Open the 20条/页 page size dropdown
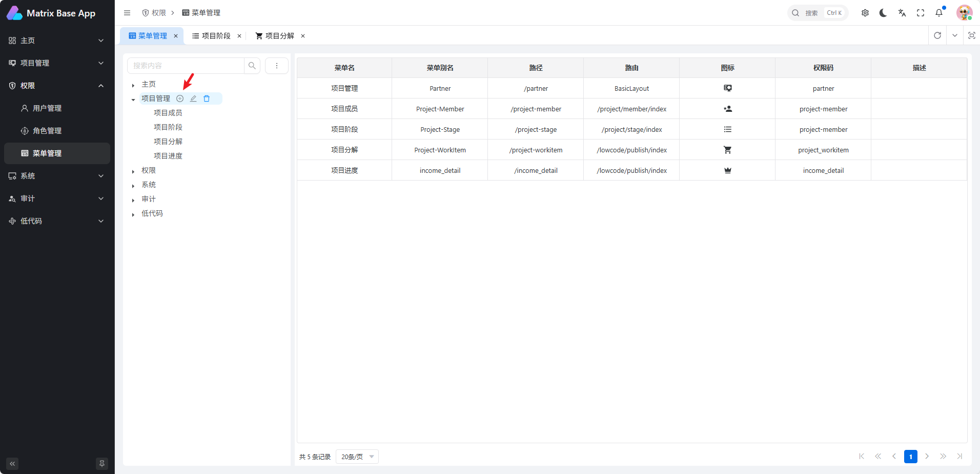The height and width of the screenshot is (474, 980). click(x=356, y=456)
